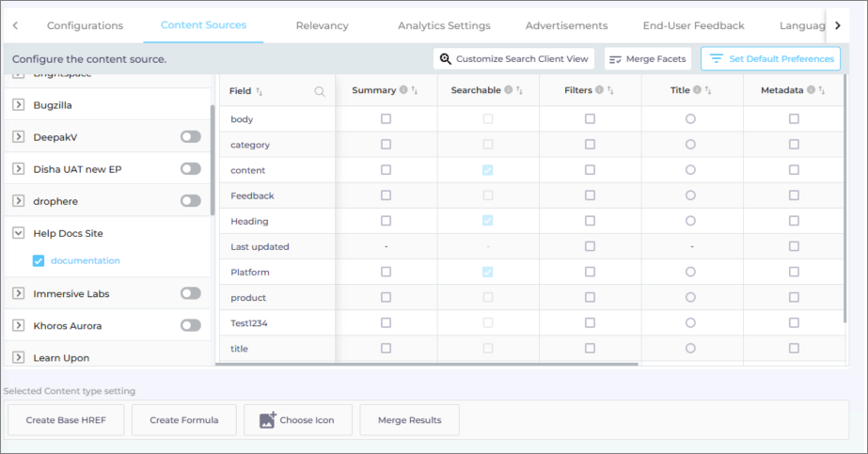Click the Set Default Preferences button
This screenshot has width=868, height=454.
click(x=771, y=58)
